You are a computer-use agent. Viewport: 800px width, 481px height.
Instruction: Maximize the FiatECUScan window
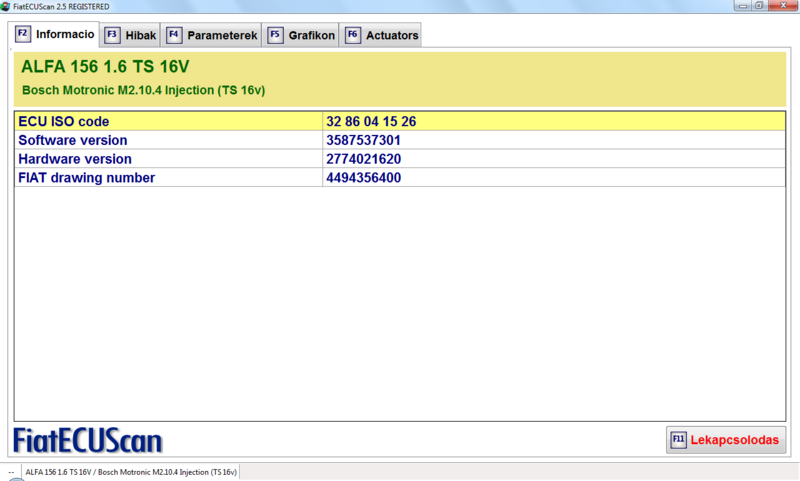759,6
